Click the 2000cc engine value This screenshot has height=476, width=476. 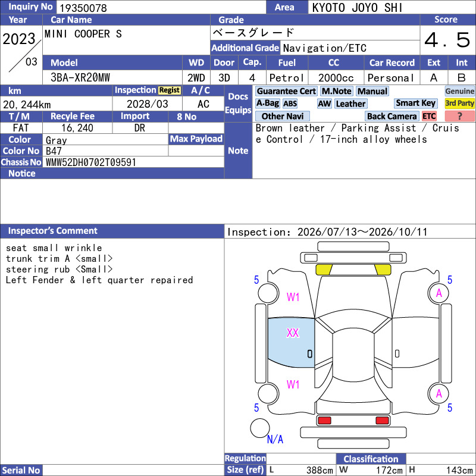click(x=336, y=78)
